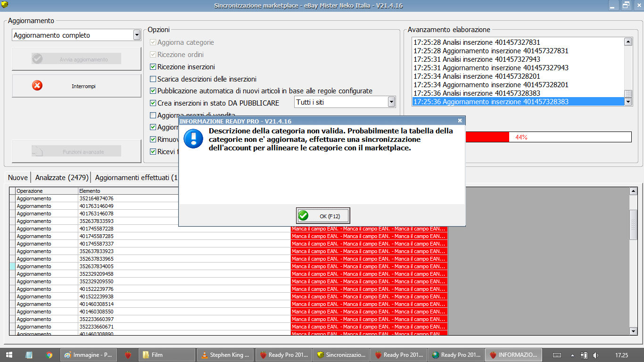Screen dimensions: 644x362
Task: Switch to VLC Stephen King taskbar window
Action: [225, 355]
